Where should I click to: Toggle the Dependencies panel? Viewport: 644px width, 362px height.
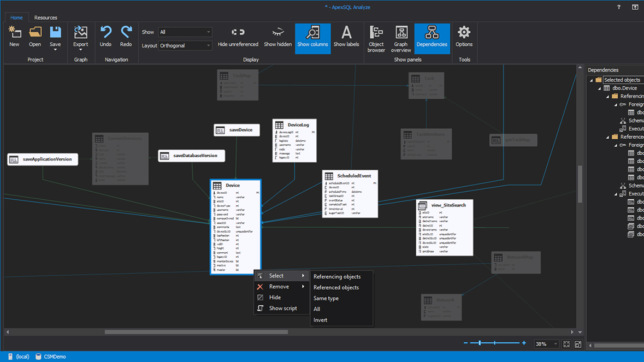(x=432, y=39)
